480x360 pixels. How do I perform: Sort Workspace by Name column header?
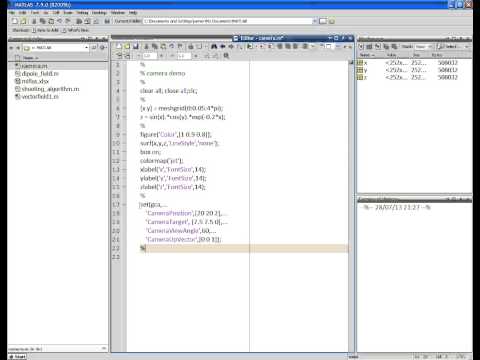[x=367, y=55]
